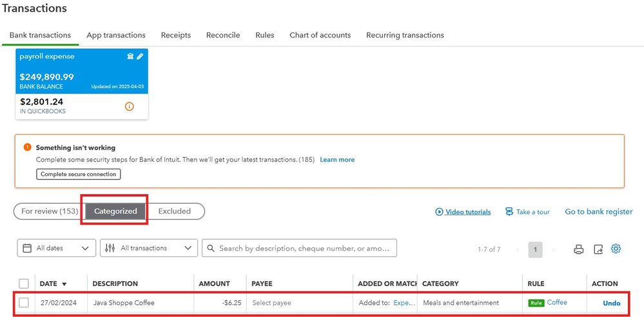Image resolution: width=644 pixels, height=317 pixels.
Task: Switch to the Excluded filter toggle
Action: click(x=175, y=211)
